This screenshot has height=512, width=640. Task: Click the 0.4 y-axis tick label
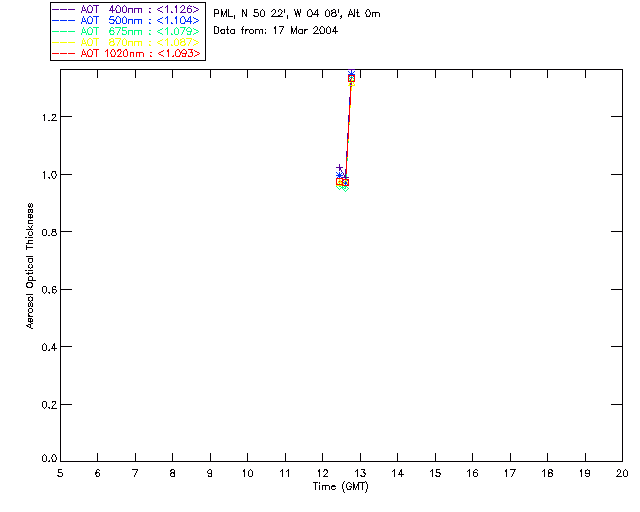(x=49, y=348)
